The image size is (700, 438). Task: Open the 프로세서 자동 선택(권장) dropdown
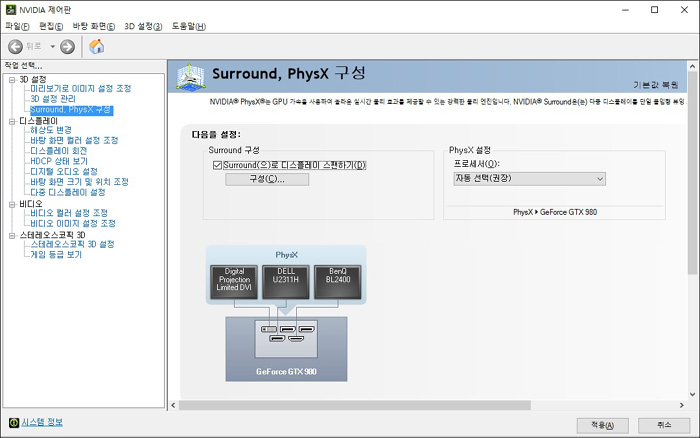529,179
